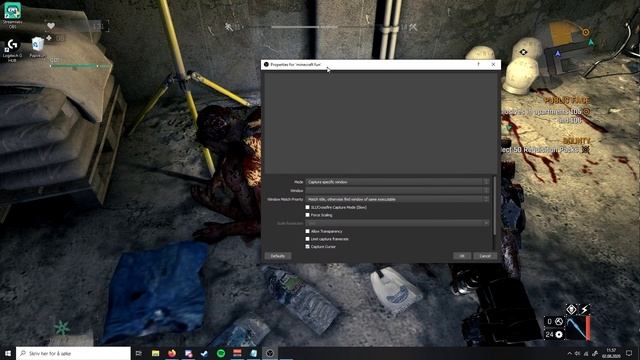
Task: Uncheck Capture Cursor checkbox
Action: 307,247
